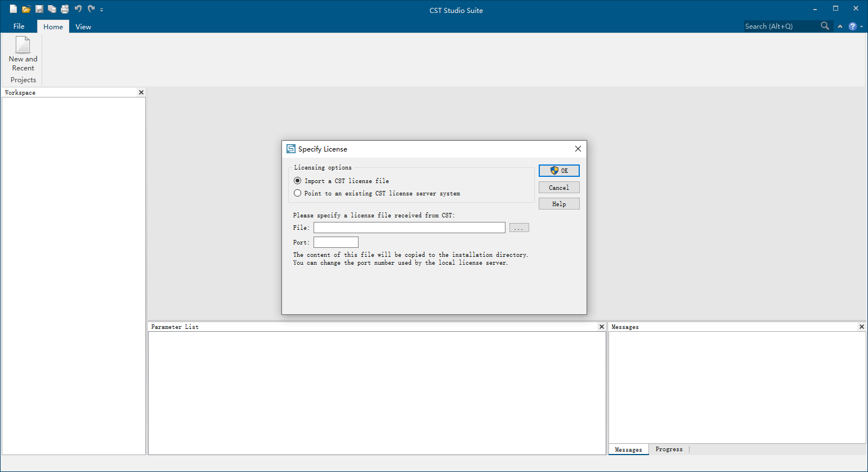
Task: Click the Redo arrow icon
Action: pos(91,9)
